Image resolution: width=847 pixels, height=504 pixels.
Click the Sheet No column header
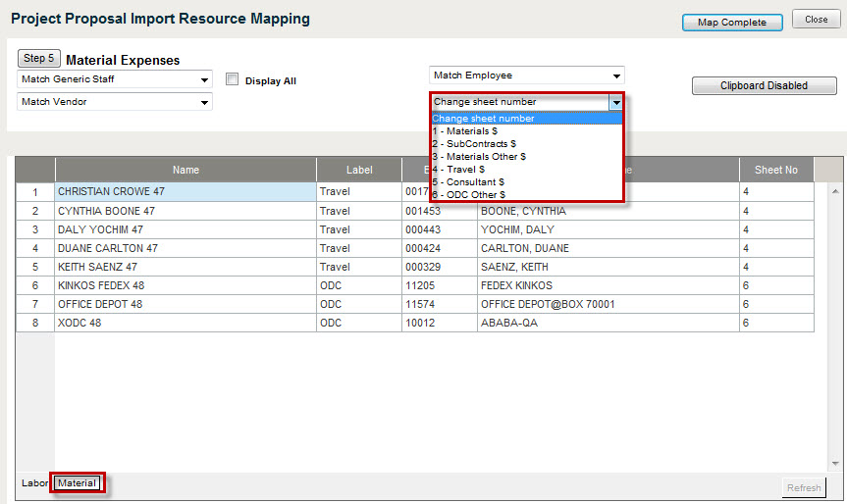[775, 170]
